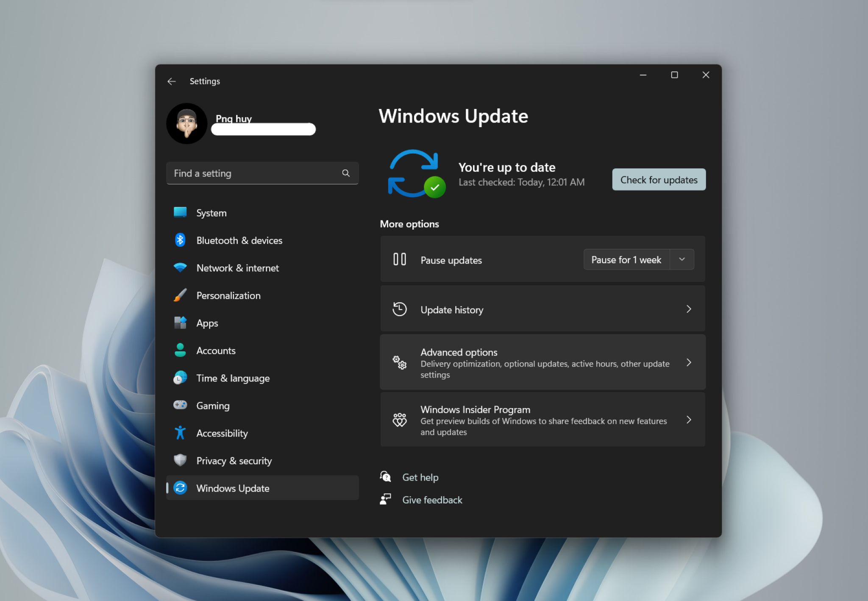Open Accessibility settings
Image resolution: width=868 pixels, height=601 pixels.
point(262,433)
